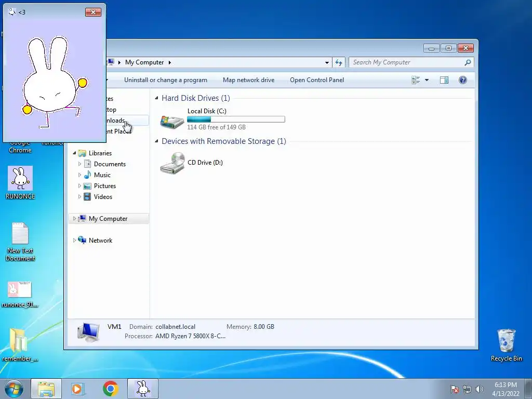Select Recent Places in navigation pane
The image size is (532, 399).
pos(118,131)
